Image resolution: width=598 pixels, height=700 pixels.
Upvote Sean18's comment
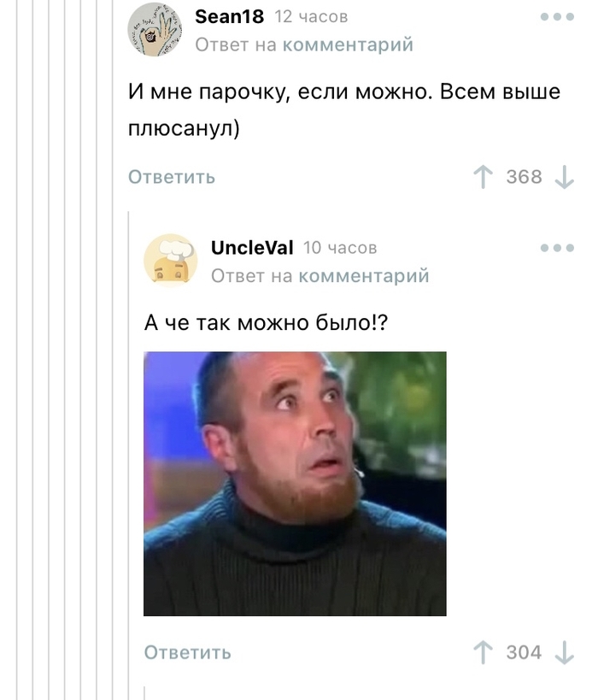click(x=483, y=177)
